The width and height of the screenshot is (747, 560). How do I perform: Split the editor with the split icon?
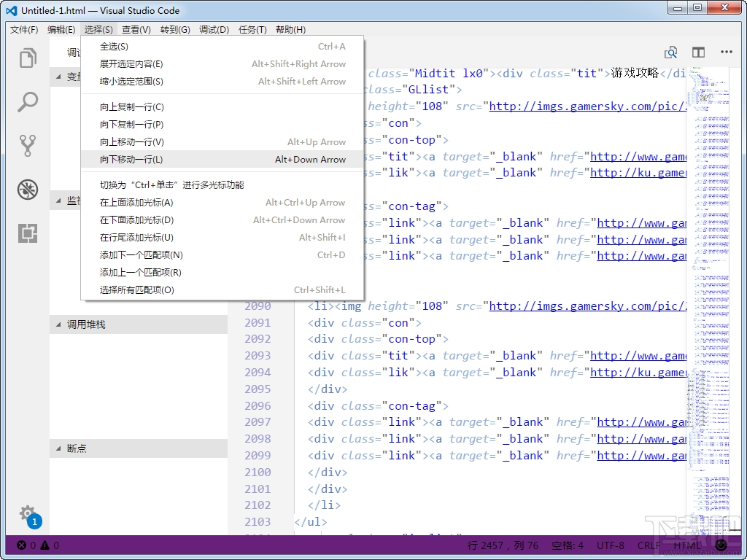[698, 52]
